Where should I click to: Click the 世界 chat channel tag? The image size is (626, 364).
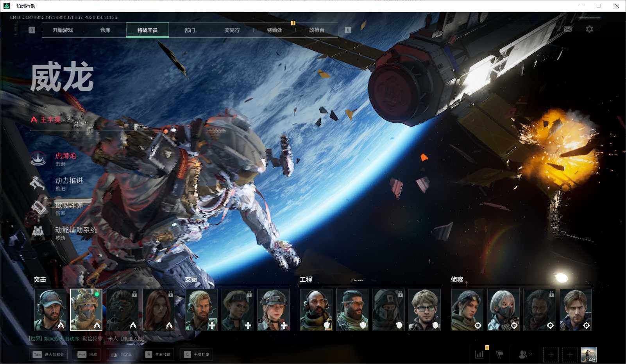tap(36, 339)
